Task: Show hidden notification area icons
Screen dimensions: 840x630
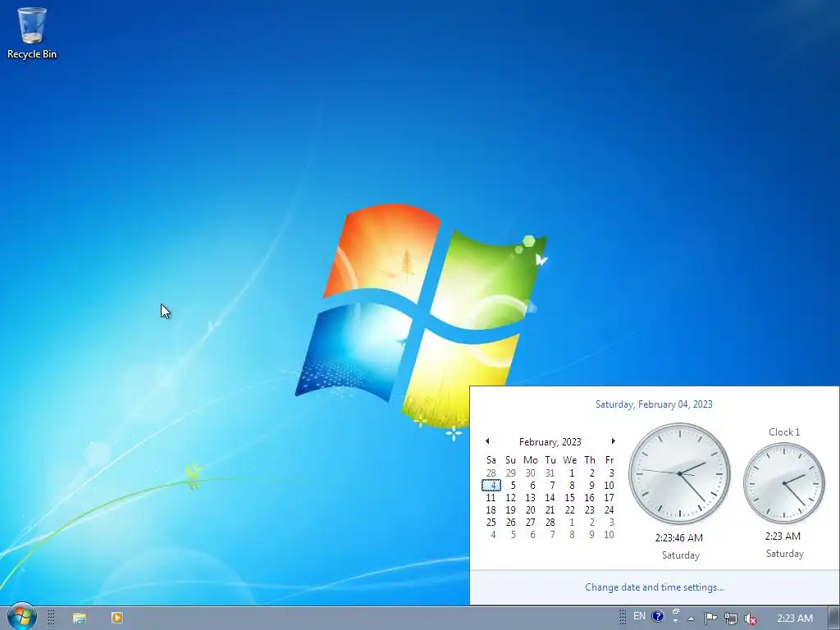Action: coord(691,619)
